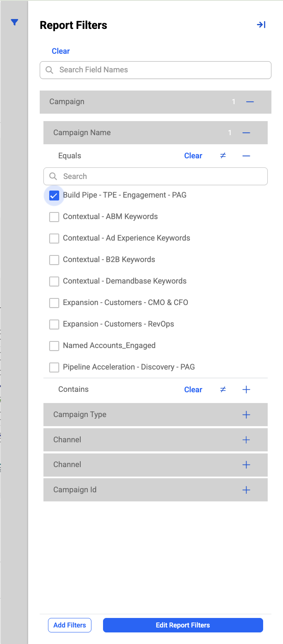The image size is (283, 644).
Task: Click the Add Filters button
Action: [70, 625]
